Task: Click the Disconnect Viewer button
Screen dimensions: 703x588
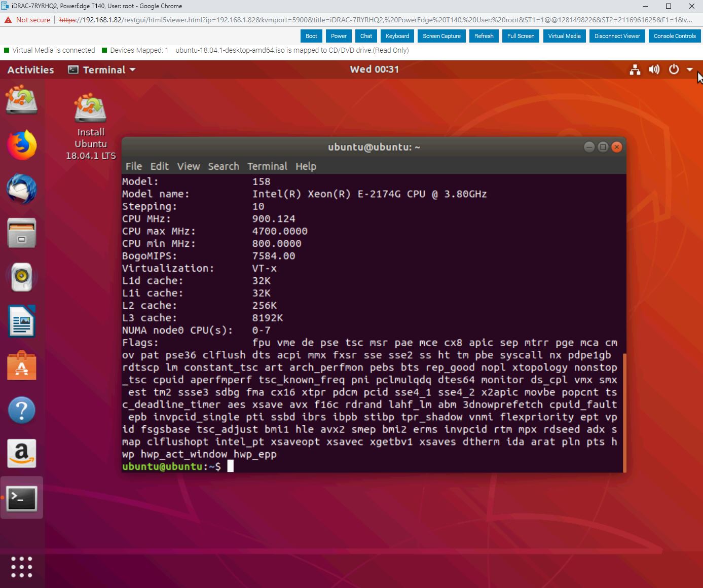Action: pyautogui.click(x=617, y=36)
